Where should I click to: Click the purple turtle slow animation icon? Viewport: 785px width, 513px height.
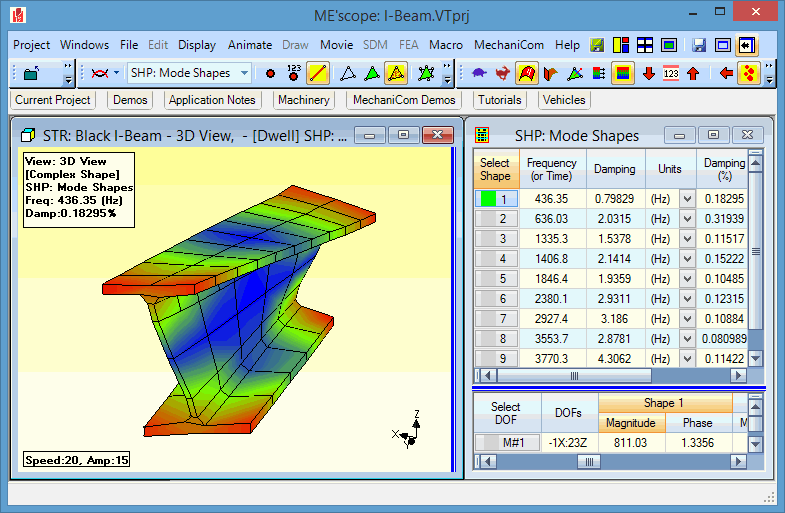click(x=479, y=74)
